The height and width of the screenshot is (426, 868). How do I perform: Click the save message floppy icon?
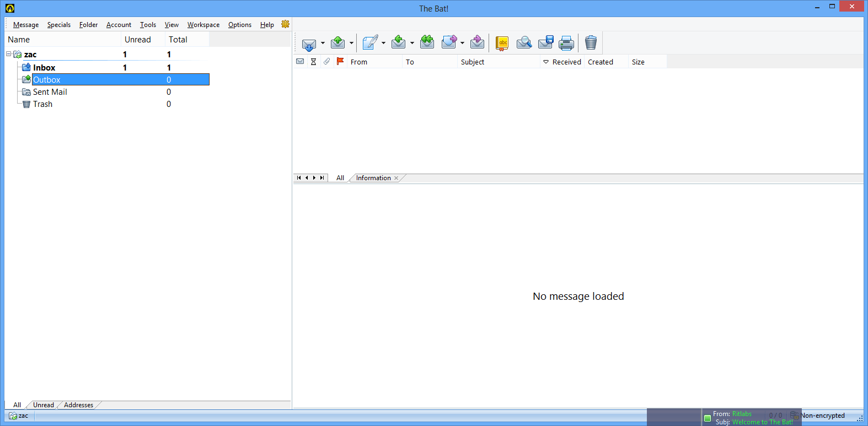(x=546, y=42)
